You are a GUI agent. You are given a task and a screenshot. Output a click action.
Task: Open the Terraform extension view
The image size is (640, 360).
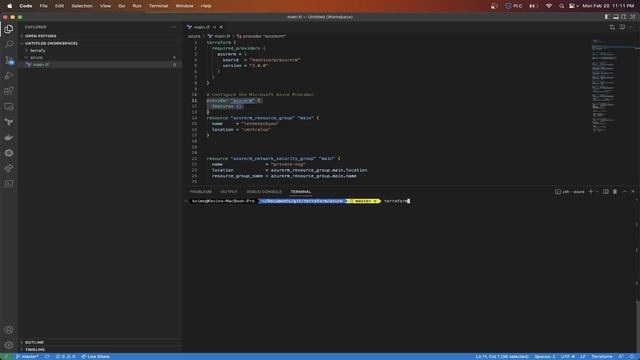tap(9, 122)
